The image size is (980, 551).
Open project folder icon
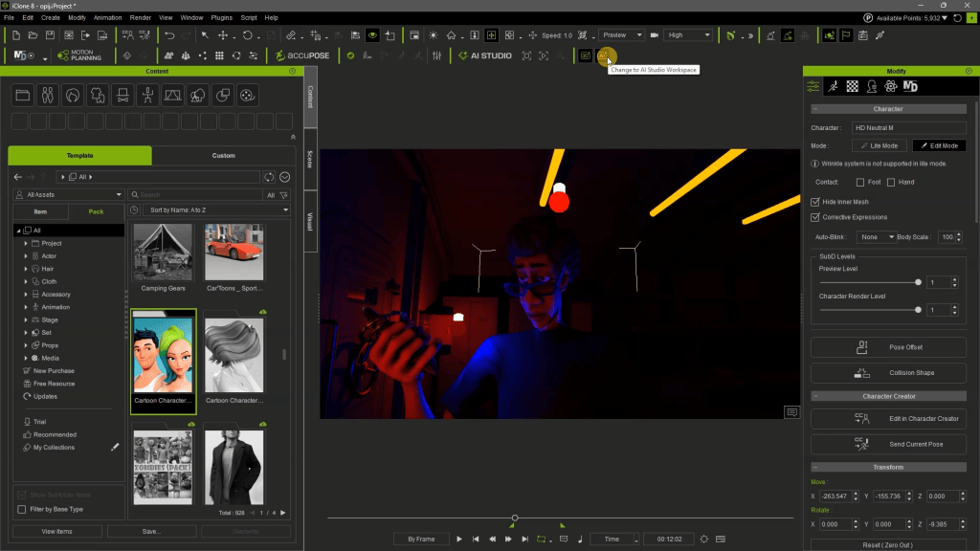pos(33,35)
